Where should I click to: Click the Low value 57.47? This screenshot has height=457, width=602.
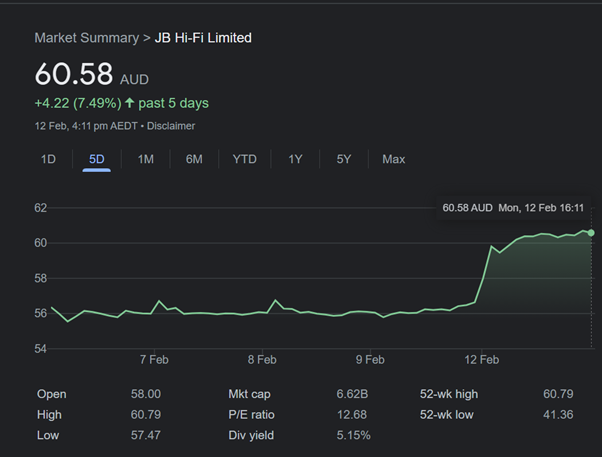click(x=146, y=435)
